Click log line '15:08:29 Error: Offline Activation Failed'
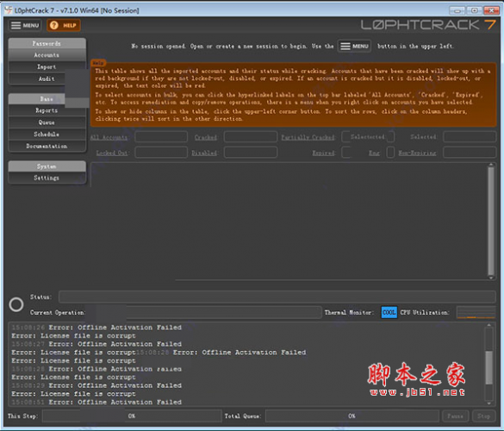The width and height of the screenshot is (504, 431). [96, 385]
